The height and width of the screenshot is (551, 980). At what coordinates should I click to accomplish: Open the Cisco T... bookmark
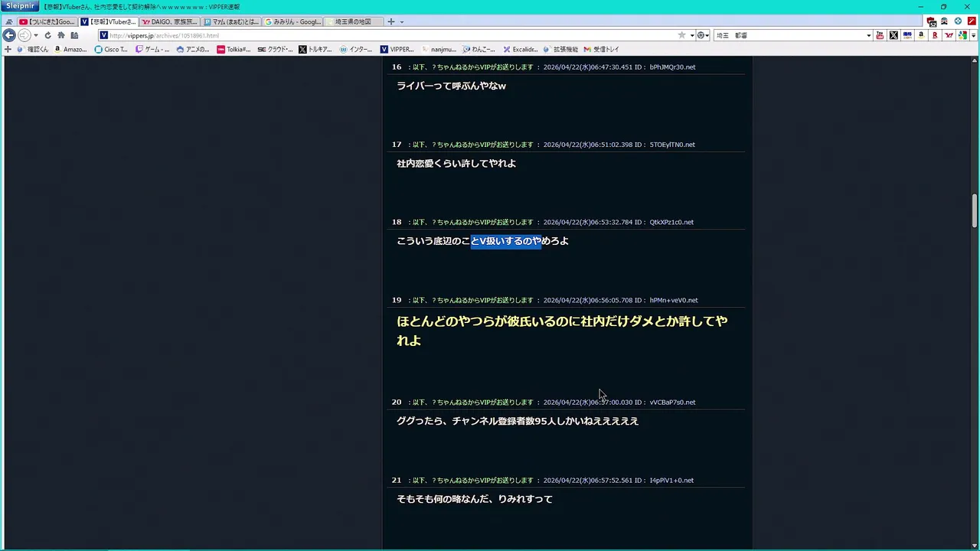point(111,49)
